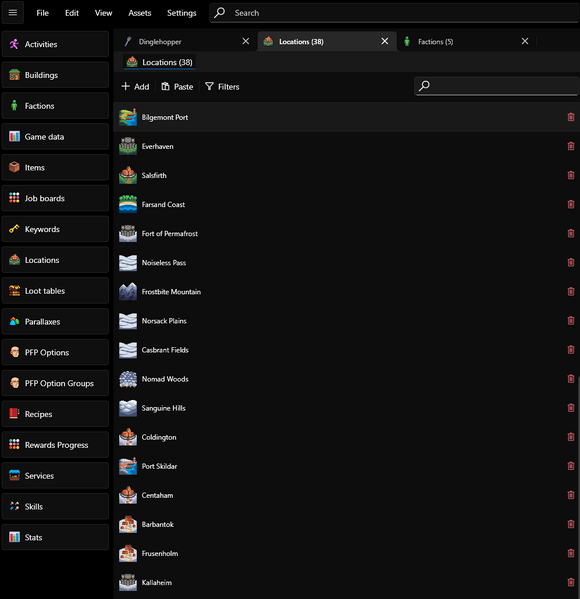Delete Everhaven with its trash icon

tap(571, 146)
